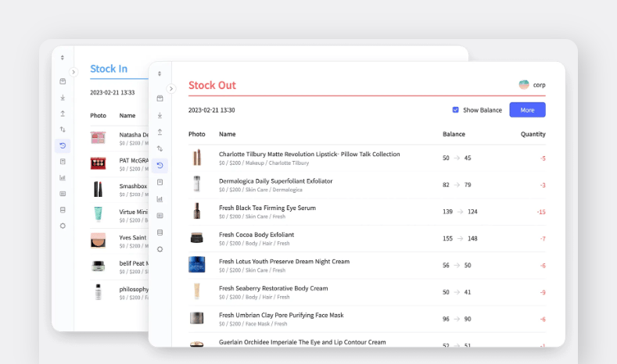
Task: Click the history icon in Stock Out sidebar
Action: click(160, 165)
